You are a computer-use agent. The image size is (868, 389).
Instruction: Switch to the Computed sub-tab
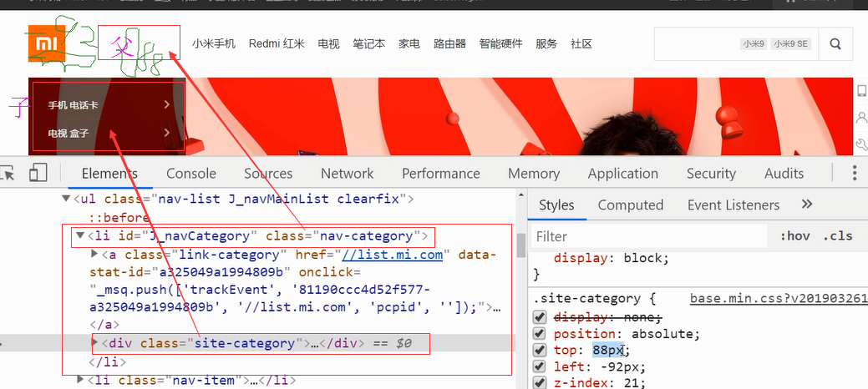631,205
